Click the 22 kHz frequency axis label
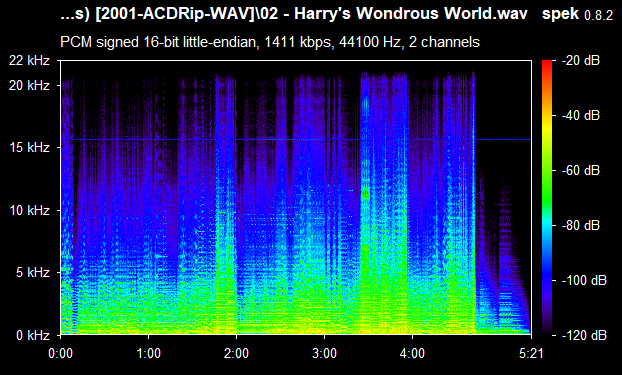Image resolution: width=622 pixels, height=375 pixels. click(x=29, y=61)
